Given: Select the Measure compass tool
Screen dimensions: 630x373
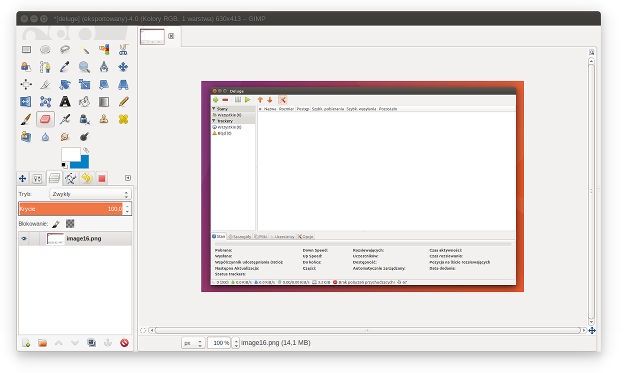Looking at the screenshot, I should [104, 67].
